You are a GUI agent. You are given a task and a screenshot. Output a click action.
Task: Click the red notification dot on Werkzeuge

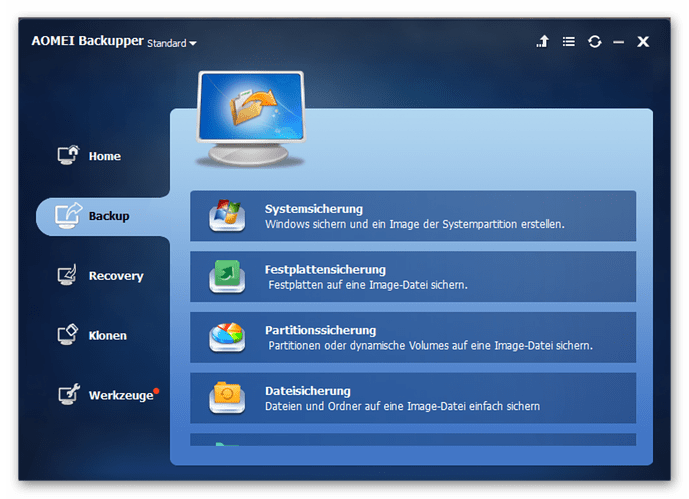156,391
